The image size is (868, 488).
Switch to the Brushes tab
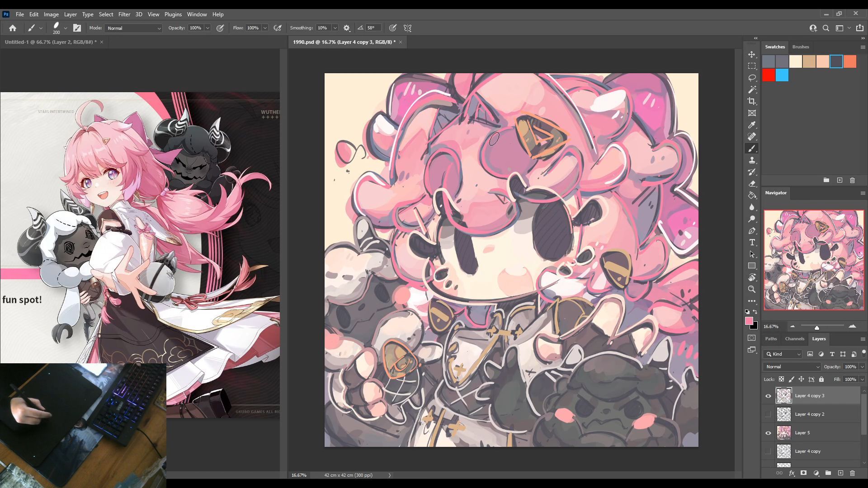coord(800,47)
